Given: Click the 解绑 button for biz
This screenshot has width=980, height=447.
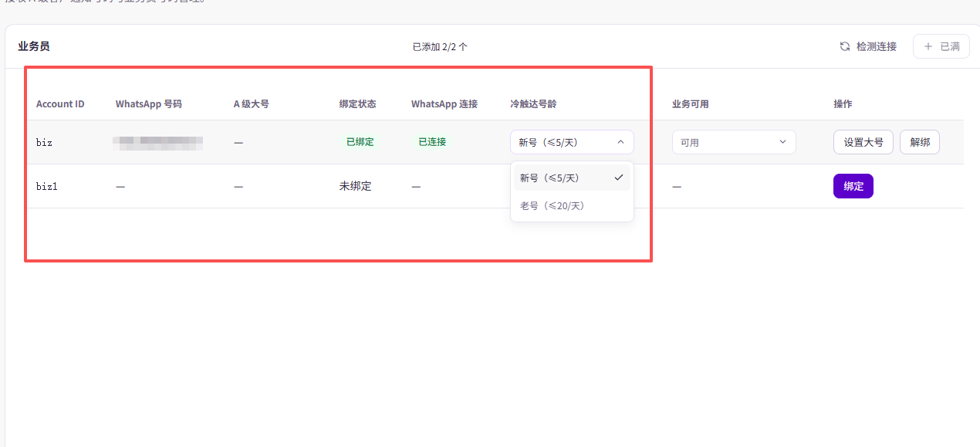Looking at the screenshot, I should tap(920, 142).
